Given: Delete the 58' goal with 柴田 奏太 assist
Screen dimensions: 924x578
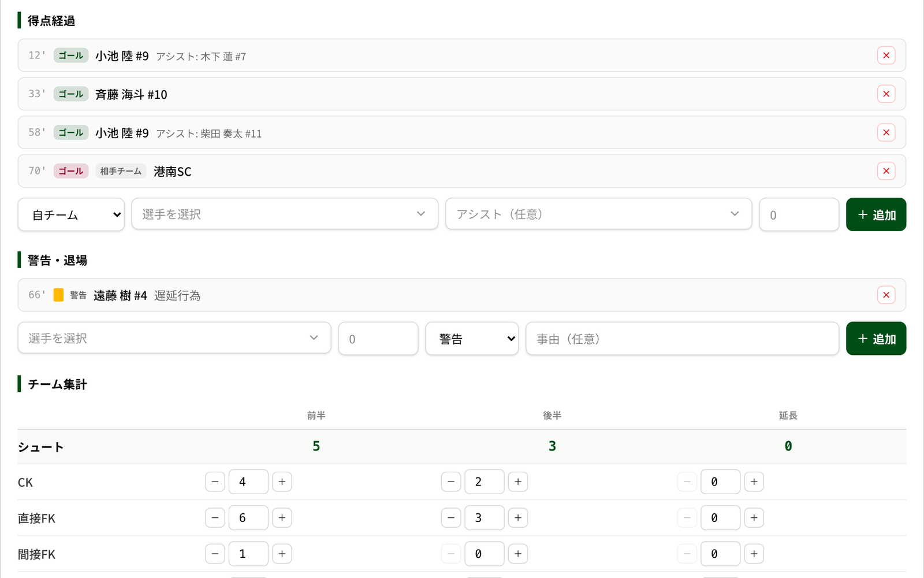Looking at the screenshot, I should (x=886, y=132).
